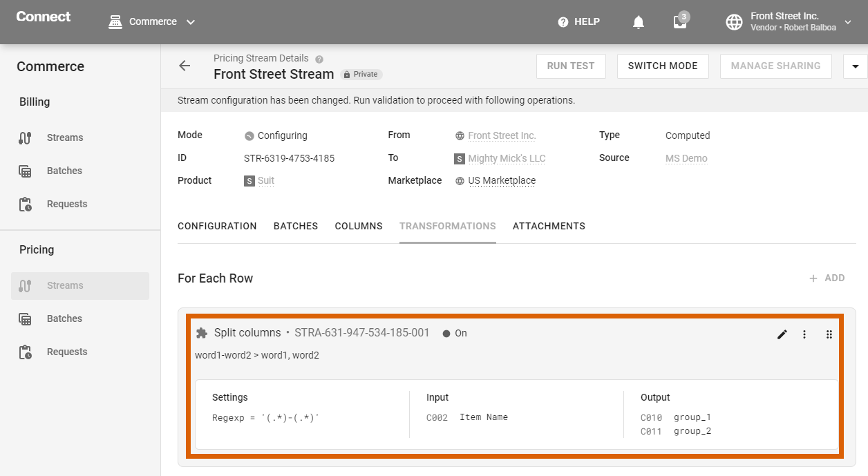Click the RUN TEST button
868x476 pixels.
click(x=571, y=66)
